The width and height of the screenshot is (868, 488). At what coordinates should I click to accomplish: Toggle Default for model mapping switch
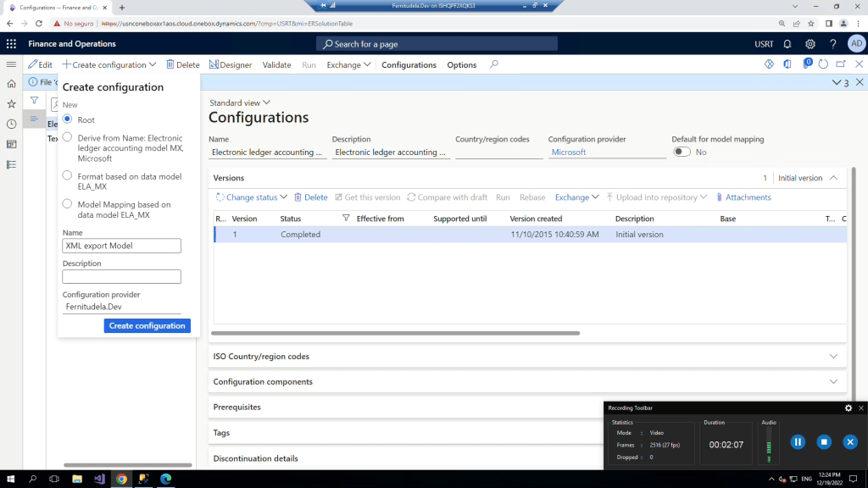coord(682,152)
